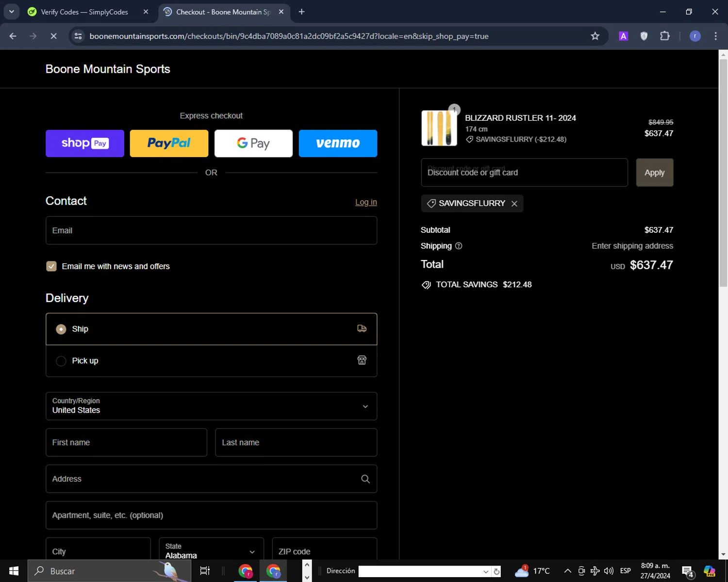Check out using Venmo
The height and width of the screenshot is (582, 728).
338,143
